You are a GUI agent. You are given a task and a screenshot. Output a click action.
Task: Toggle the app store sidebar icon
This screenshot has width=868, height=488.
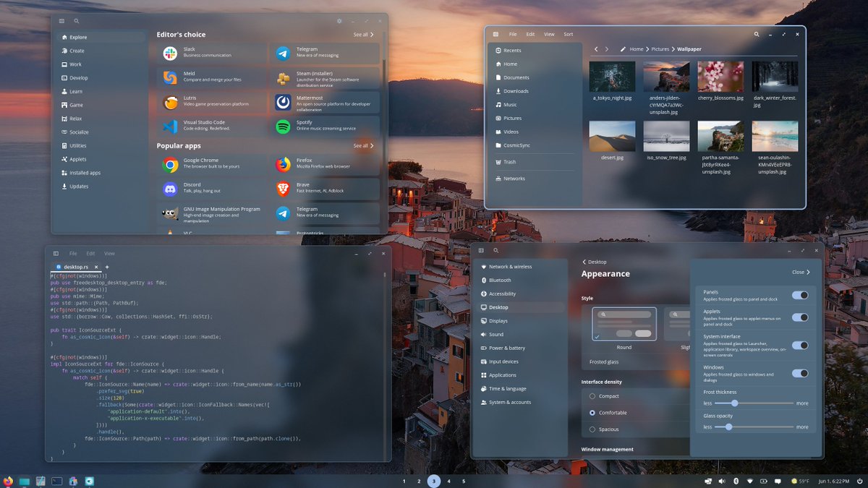click(x=61, y=21)
